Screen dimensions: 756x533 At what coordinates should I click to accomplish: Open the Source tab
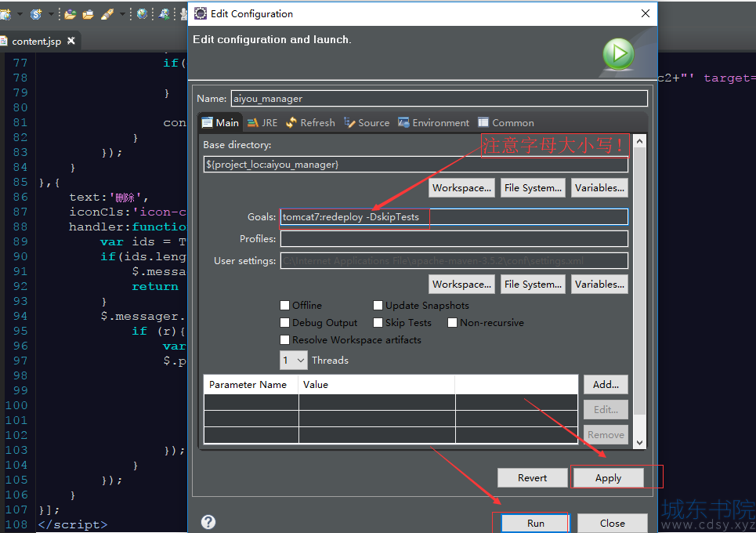click(367, 122)
